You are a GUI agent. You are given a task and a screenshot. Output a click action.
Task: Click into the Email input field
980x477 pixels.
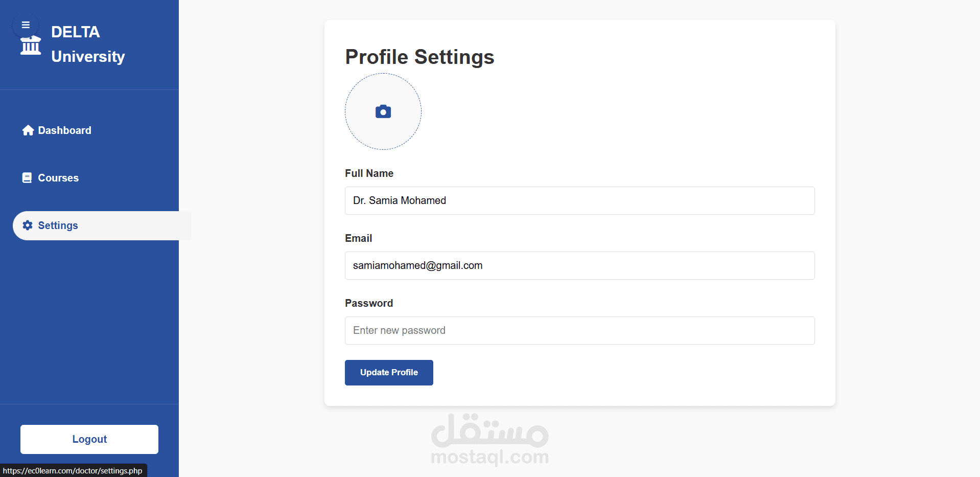[579, 265]
